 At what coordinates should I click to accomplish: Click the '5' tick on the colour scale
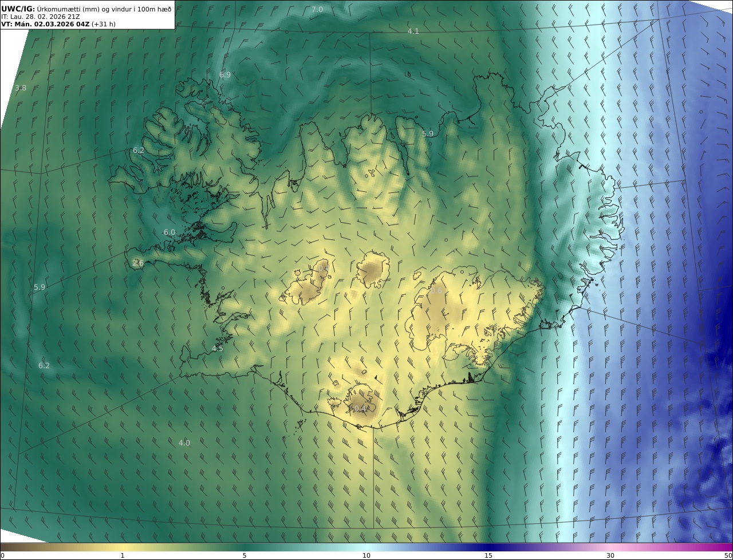point(245,555)
